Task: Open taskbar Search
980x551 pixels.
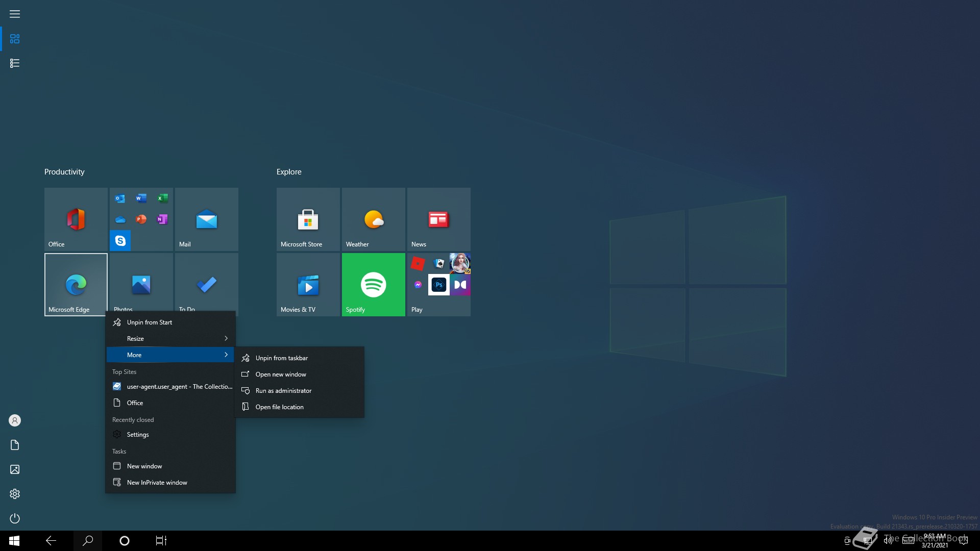Action: point(88,541)
